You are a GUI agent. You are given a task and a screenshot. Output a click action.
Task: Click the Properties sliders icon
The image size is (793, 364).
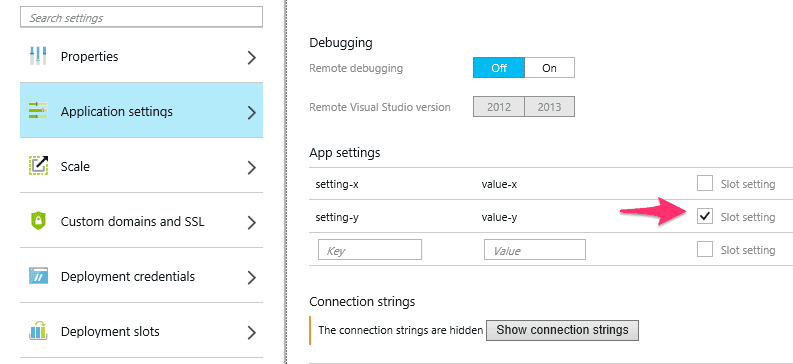pyautogui.click(x=38, y=56)
